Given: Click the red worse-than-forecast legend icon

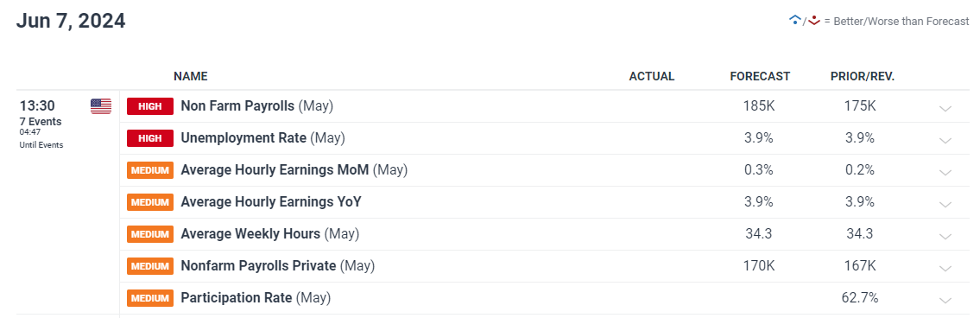Looking at the screenshot, I should coord(813,21).
